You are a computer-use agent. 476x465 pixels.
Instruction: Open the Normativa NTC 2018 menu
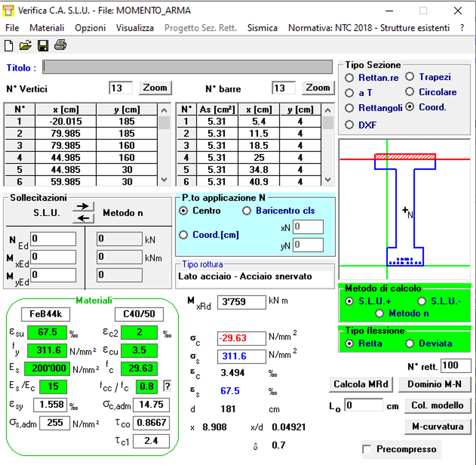[369, 28]
